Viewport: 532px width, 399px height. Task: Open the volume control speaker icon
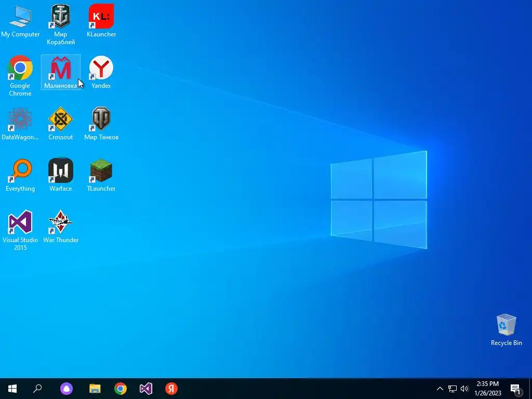click(464, 389)
